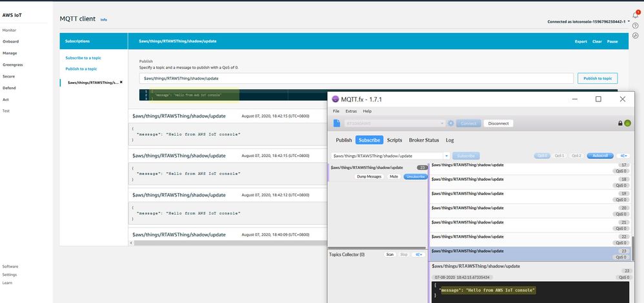Image resolution: width=644 pixels, height=303 pixels.
Task: Open the Extras menu in MQTT.fx
Action: (x=351, y=111)
